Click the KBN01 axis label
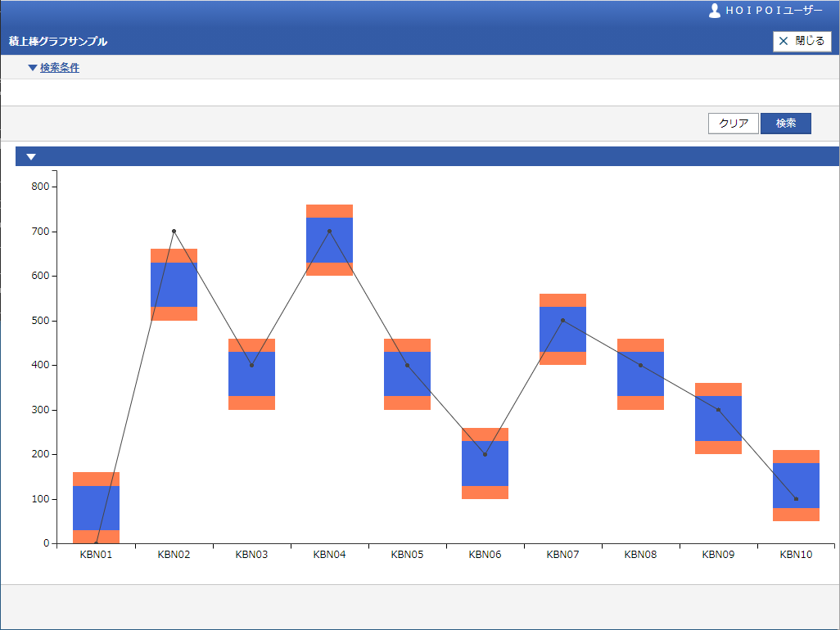The width and height of the screenshot is (840, 630). point(96,555)
